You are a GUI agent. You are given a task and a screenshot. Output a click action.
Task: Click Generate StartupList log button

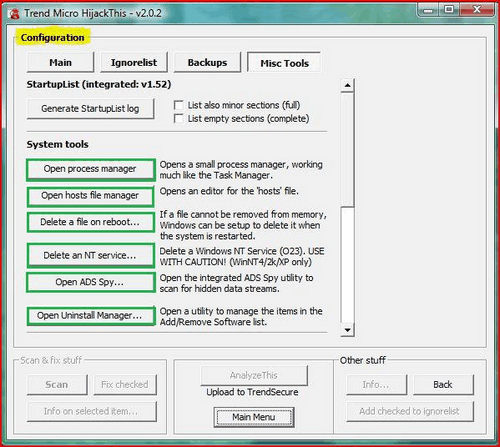[90, 109]
